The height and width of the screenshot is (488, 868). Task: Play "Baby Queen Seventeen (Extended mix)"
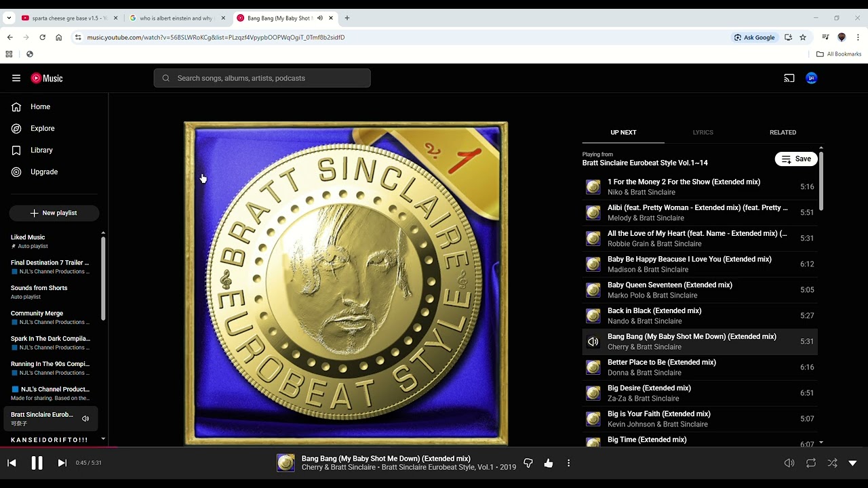click(x=700, y=290)
